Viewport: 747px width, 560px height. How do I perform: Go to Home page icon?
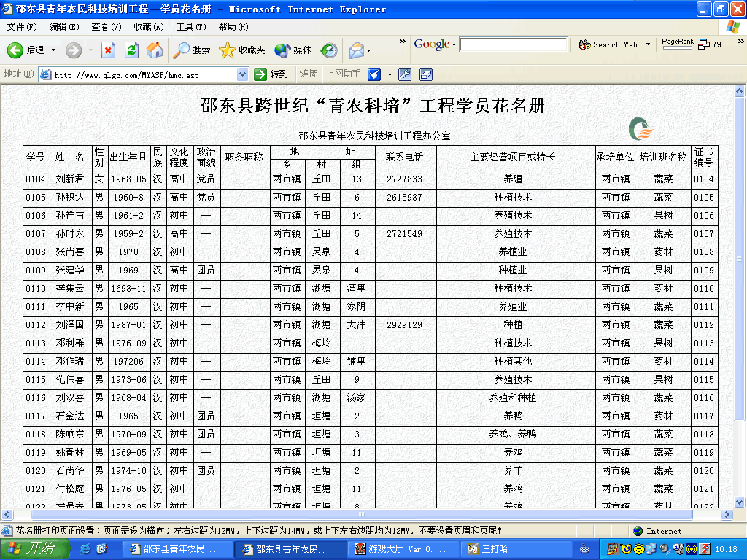pos(155,50)
